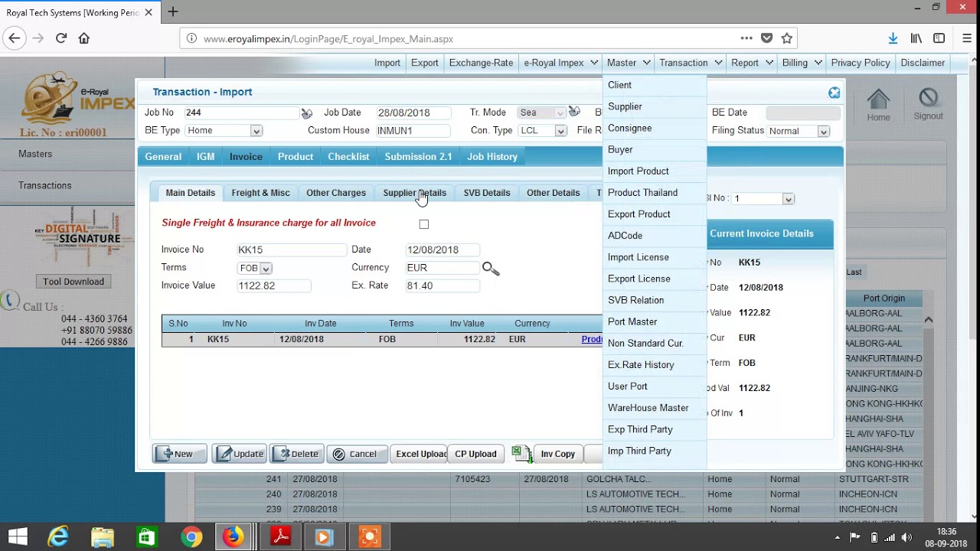Open the Firefox home page button

[84, 38]
